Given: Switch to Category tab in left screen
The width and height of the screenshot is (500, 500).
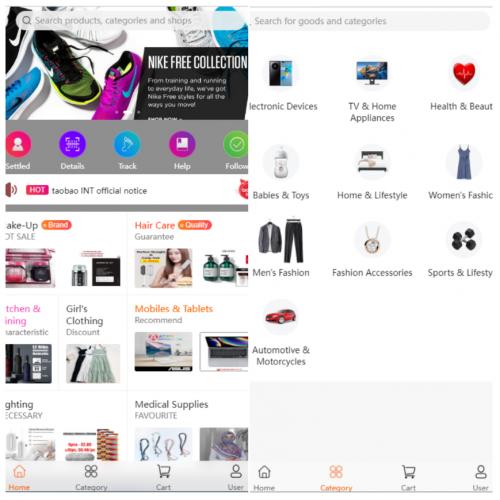Looking at the screenshot, I should click(x=91, y=478).
